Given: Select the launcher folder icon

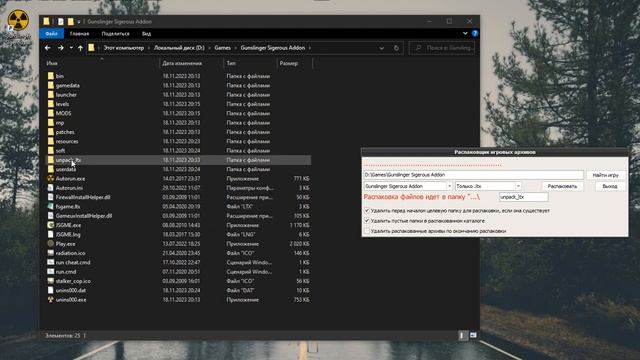Looking at the screenshot, I should pyautogui.click(x=51, y=95).
